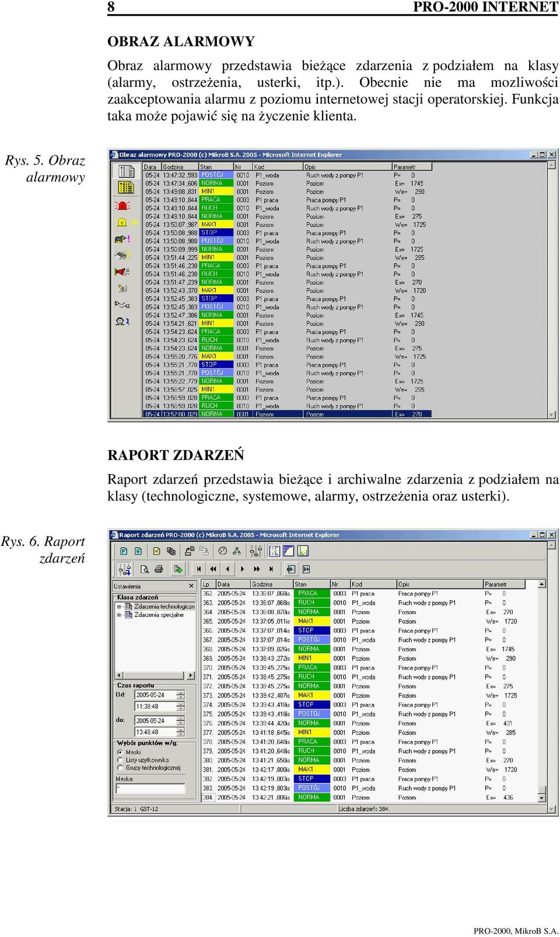
Task: Click Parametr column header in alarm table
Action: 412,167
